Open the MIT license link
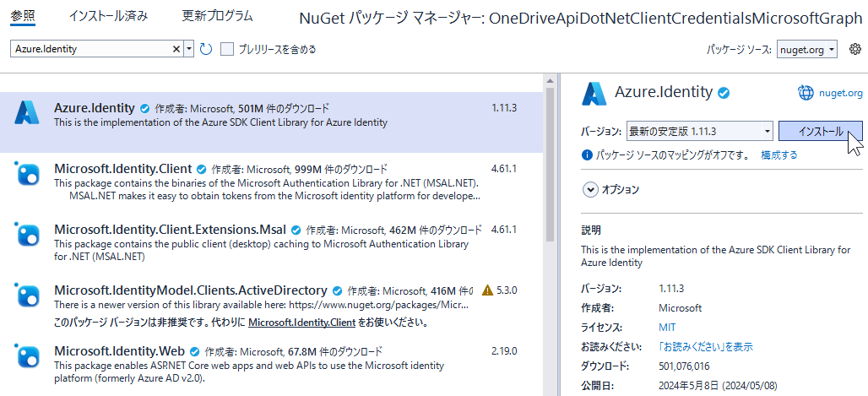Screen dimensions: 868x396 [x=667, y=328]
